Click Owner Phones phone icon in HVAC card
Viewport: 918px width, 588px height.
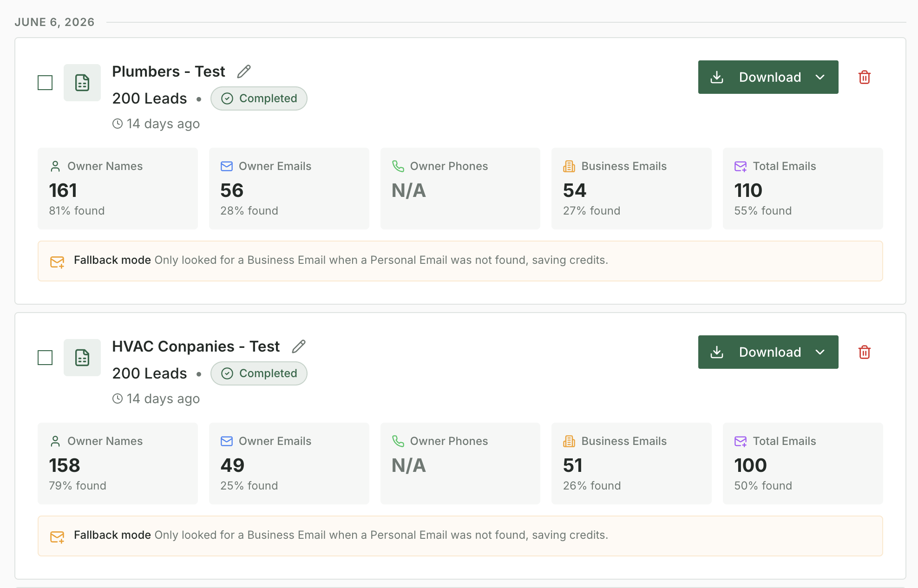point(398,441)
